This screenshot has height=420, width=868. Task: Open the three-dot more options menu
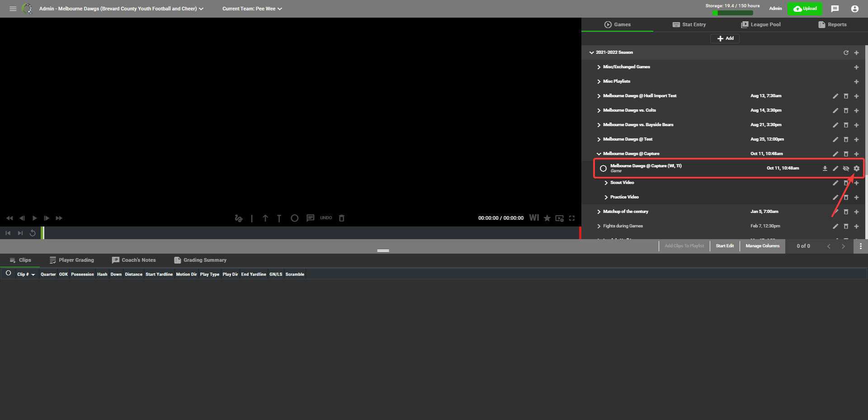click(860, 246)
